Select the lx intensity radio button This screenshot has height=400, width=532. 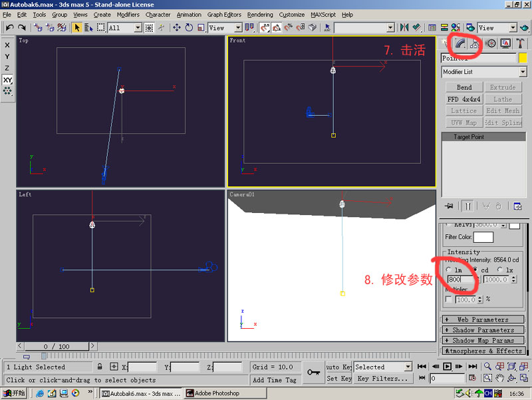[500, 270]
